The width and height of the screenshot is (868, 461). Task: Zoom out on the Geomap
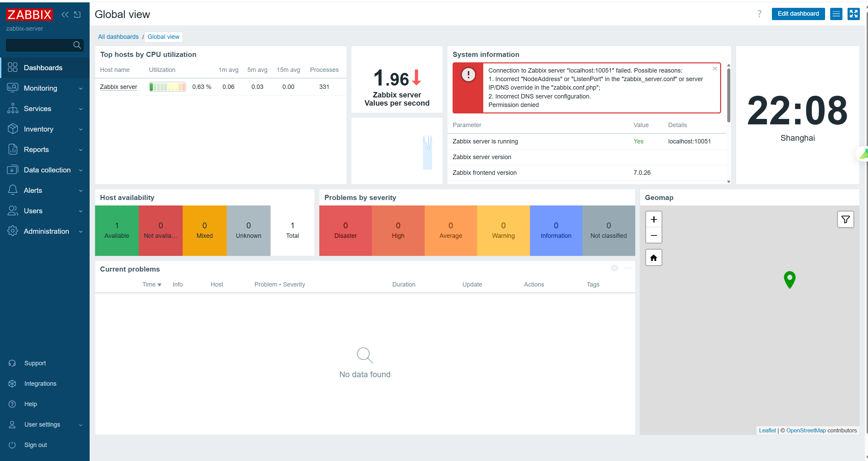pos(654,235)
